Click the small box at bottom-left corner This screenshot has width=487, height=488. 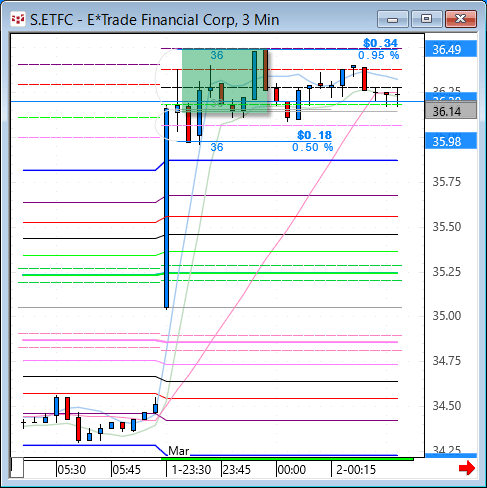17,468
